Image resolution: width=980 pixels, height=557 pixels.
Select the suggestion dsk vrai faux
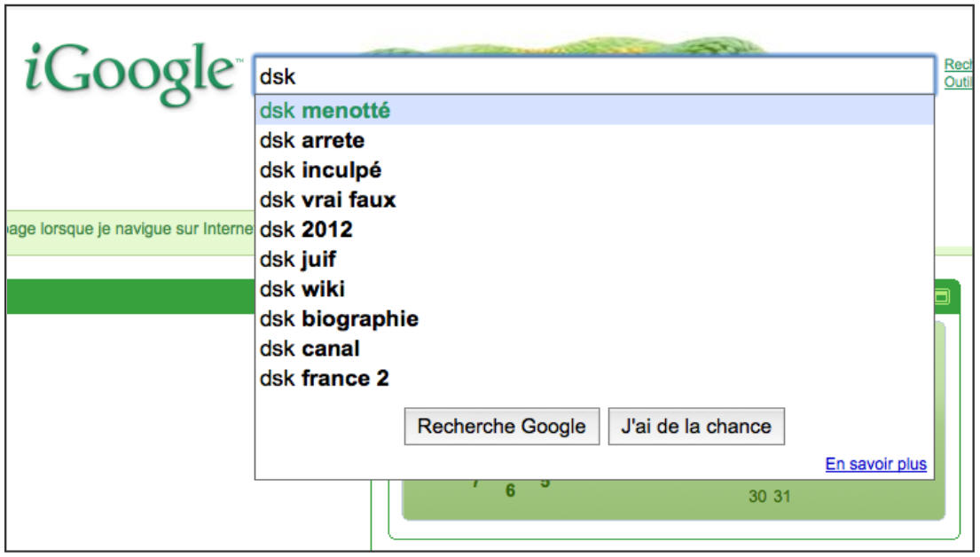(594, 200)
